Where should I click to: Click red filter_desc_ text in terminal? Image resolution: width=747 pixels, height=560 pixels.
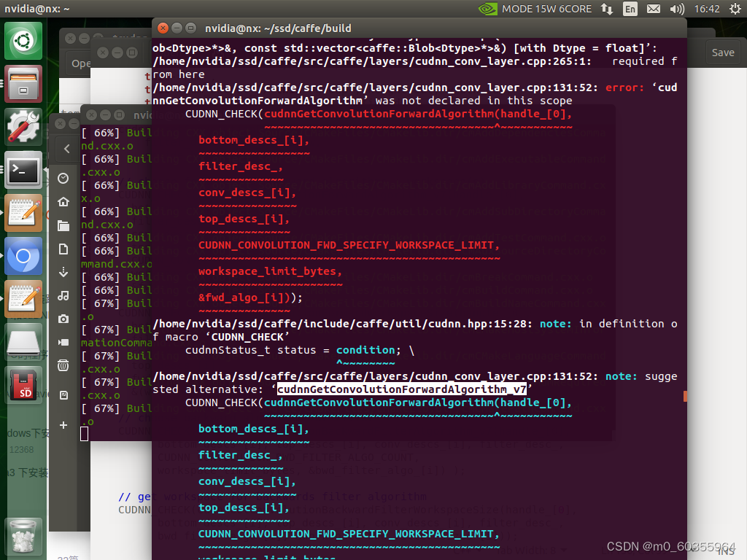click(241, 166)
